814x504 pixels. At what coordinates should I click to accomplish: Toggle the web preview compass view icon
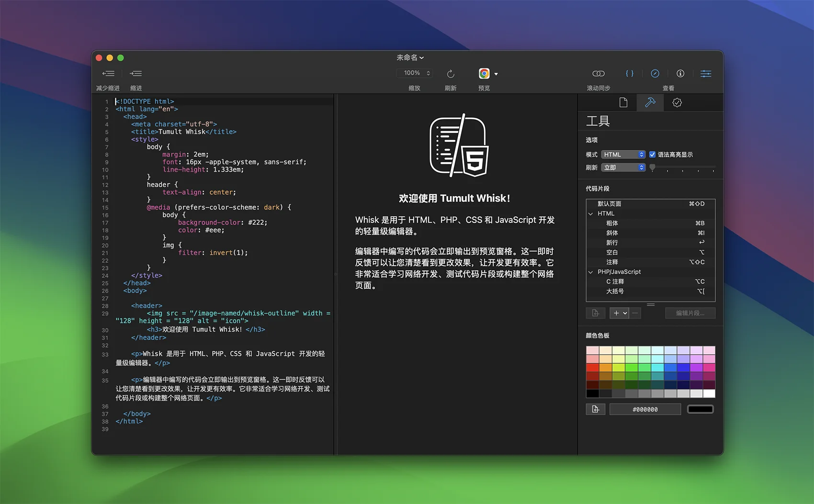655,74
